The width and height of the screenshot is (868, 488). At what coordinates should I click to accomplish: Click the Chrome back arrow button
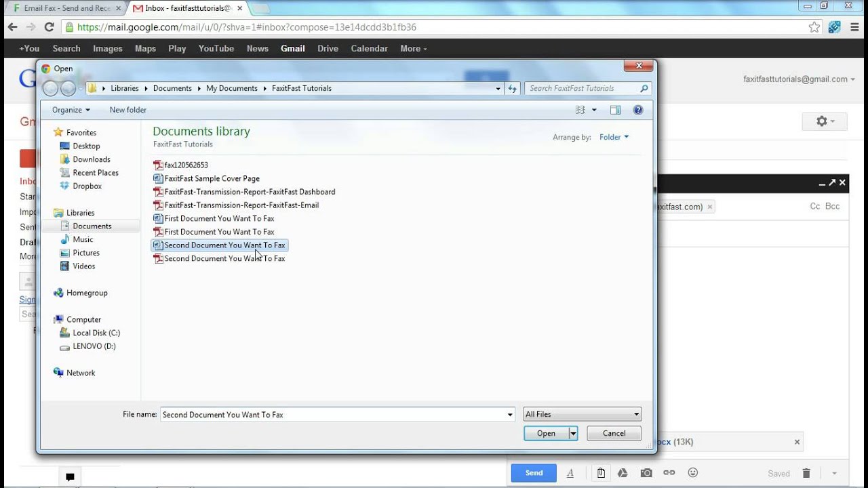12,27
